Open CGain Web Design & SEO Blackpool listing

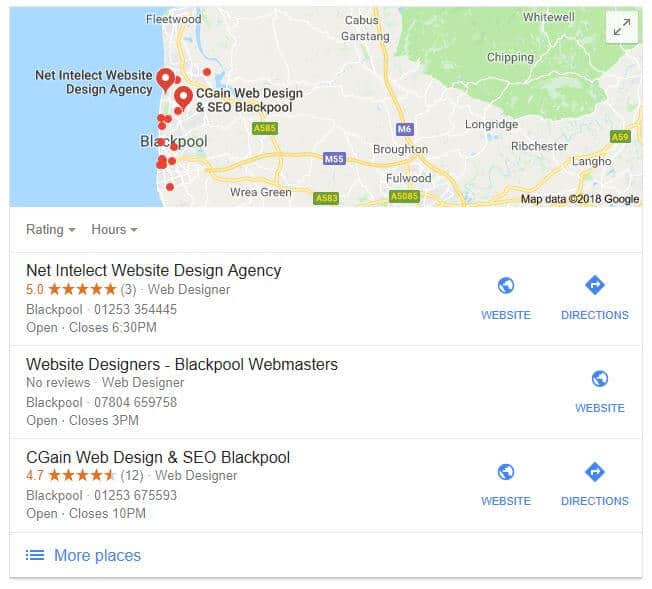[158, 458]
